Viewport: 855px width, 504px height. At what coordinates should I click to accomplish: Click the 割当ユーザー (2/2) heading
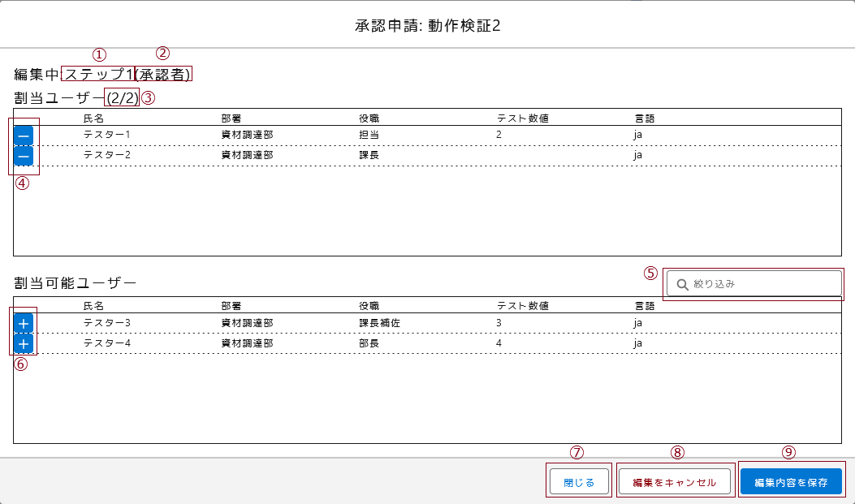(x=76, y=98)
